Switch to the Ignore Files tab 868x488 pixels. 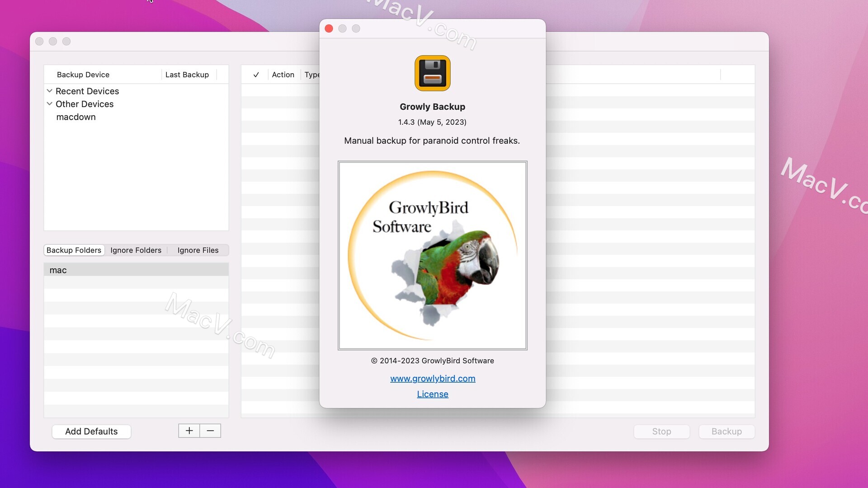point(198,250)
